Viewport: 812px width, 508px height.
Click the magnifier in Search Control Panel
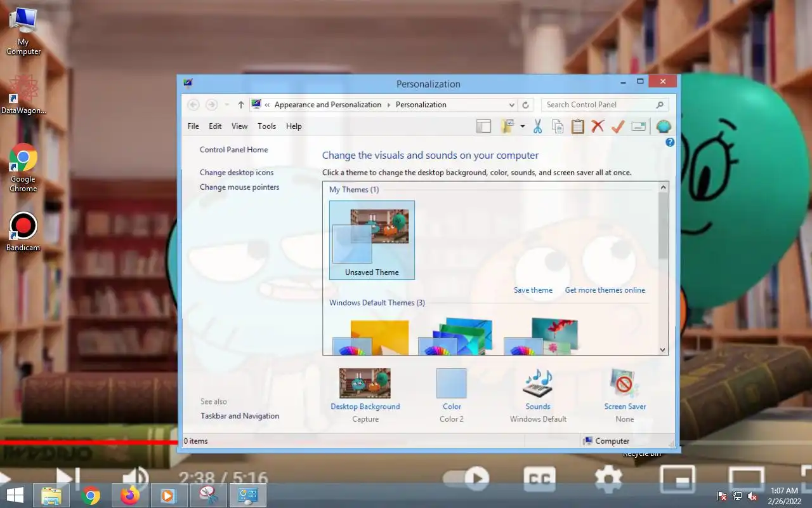coord(660,105)
